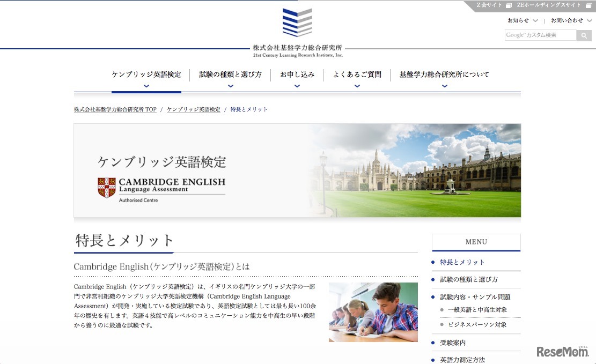Open 基盤学力総合研究所について menu item

[x=444, y=75]
